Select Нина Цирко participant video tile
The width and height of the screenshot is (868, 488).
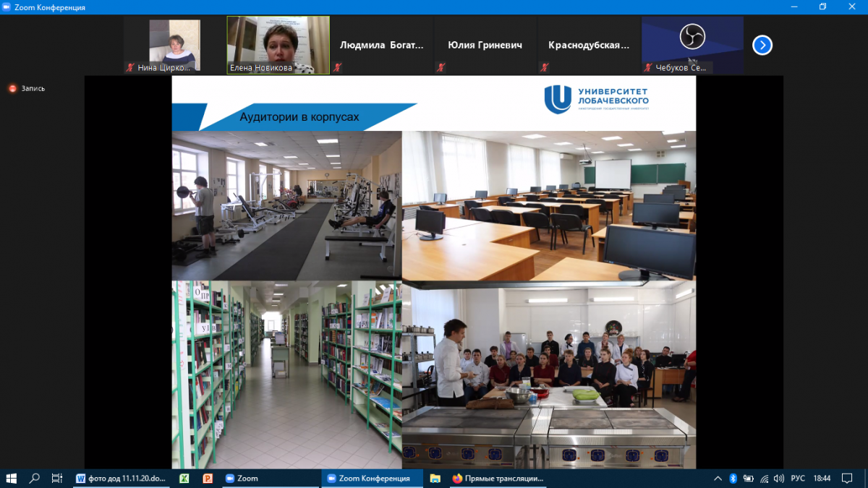(174, 45)
